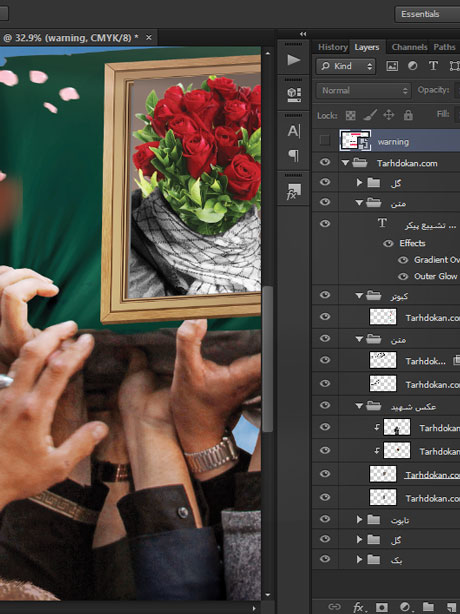Hide the عکس شهید group
460x614 pixels.
[x=325, y=405]
